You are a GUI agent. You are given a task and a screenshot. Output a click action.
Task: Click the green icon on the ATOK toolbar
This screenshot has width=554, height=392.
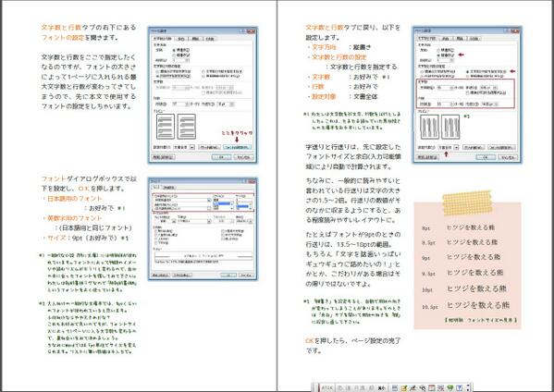coord(450,387)
